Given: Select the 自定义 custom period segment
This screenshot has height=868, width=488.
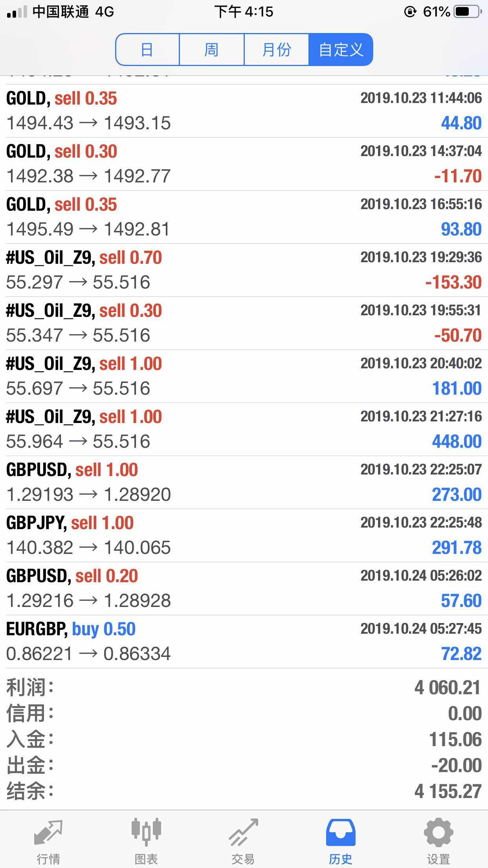Looking at the screenshot, I should pos(341,50).
